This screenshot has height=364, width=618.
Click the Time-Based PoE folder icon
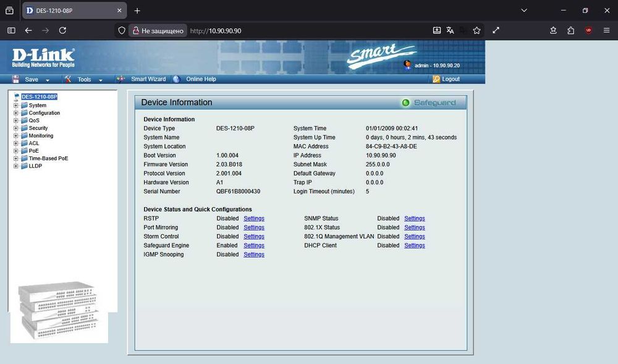pyautogui.click(x=25, y=158)
